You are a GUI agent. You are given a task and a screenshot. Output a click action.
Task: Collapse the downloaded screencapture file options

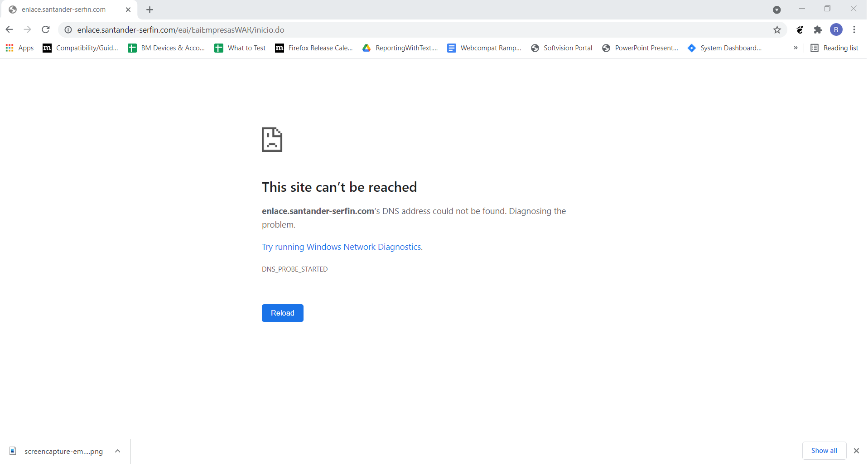pos(117,451)
